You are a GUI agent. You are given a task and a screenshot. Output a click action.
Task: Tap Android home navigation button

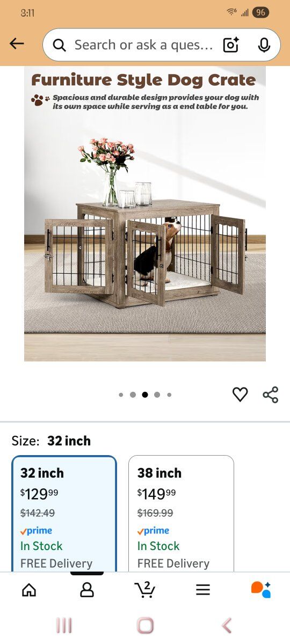[145, 625]
